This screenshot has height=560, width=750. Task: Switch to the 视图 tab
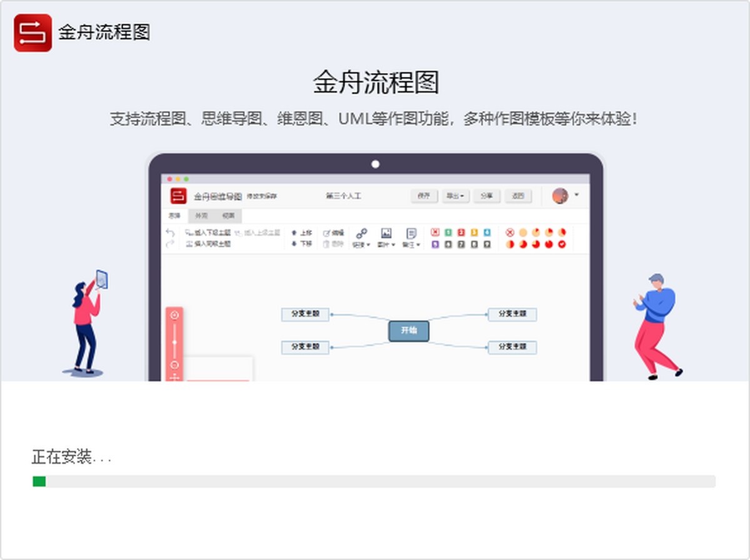(x=228, y=216)
